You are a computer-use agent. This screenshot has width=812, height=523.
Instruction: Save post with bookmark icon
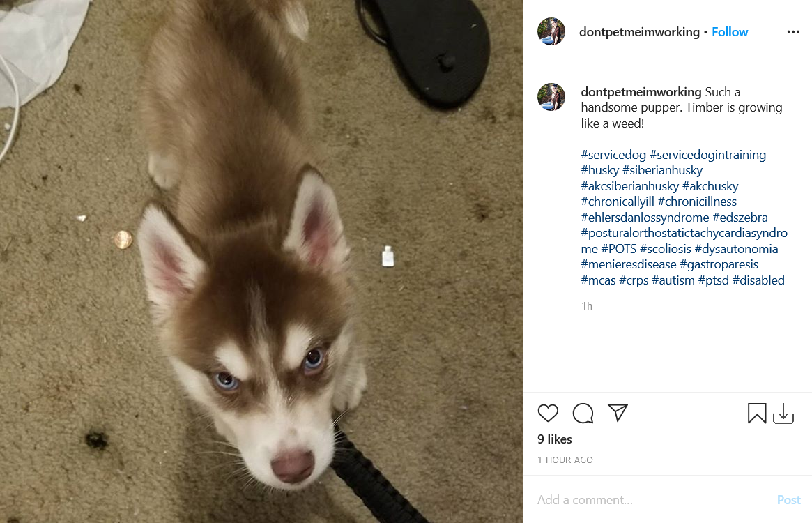pyautogui.click(x=757, y=413)
